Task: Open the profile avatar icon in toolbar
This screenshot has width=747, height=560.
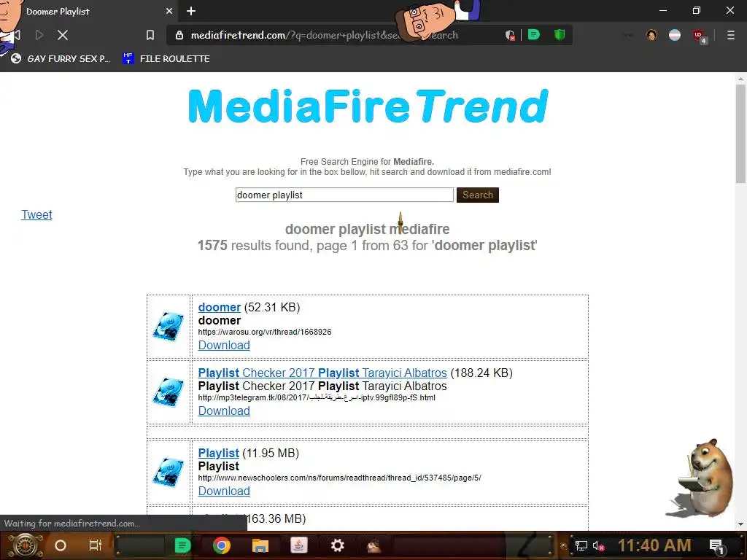Action: coord(651,35)
